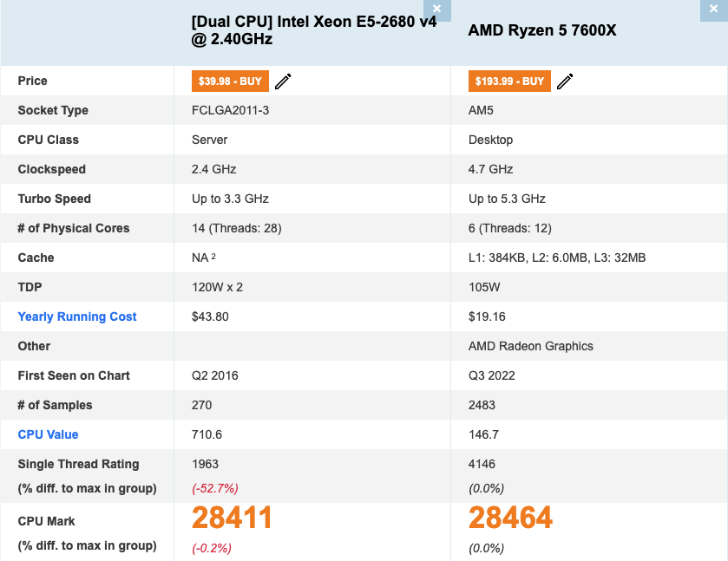Select the 2.4 GHz clockspeed value
Image resolution: width=728 pixels, height=561 pixels.
(x=214, y=169)
